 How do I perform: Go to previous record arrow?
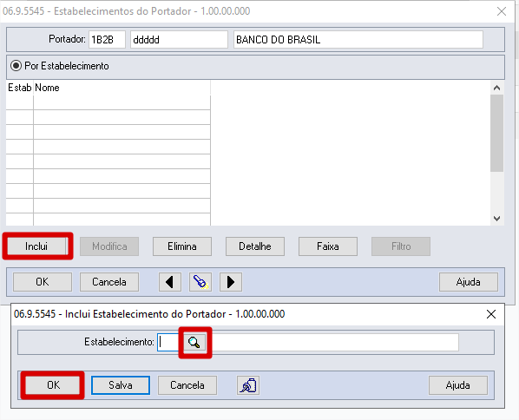coord(170,282)
